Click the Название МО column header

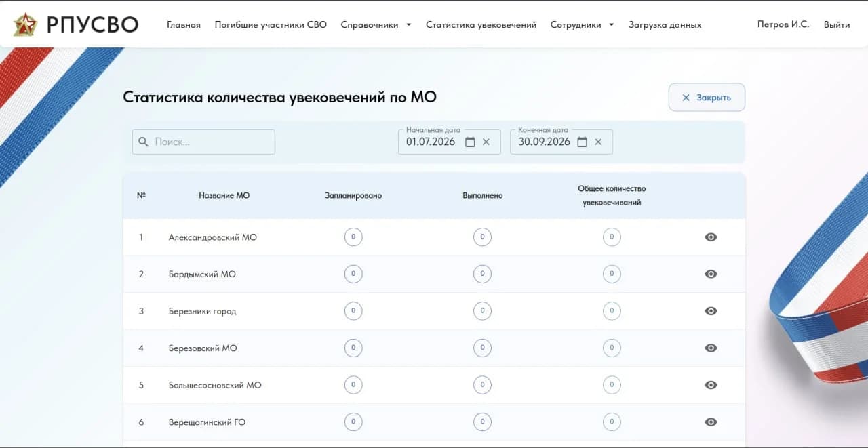tap(224, 195)
